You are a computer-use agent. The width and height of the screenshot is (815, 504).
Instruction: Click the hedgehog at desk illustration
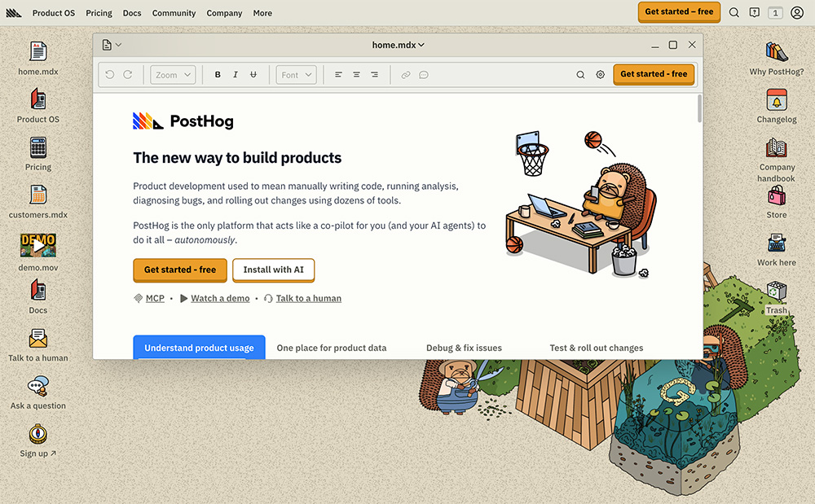pos(580,204)
